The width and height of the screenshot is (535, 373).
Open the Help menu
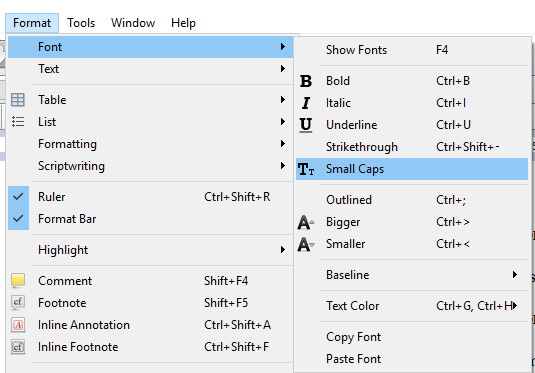coord(183,23)
